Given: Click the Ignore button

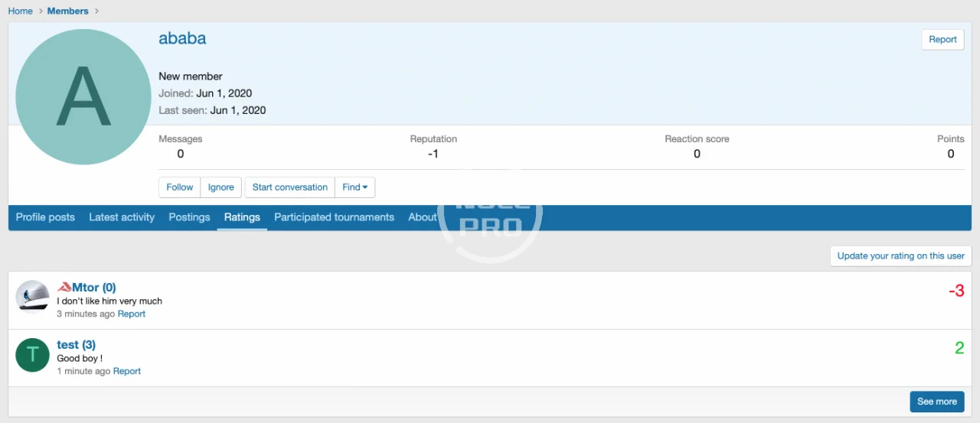Looking at the screenshot, I should [x=221, y=187].
